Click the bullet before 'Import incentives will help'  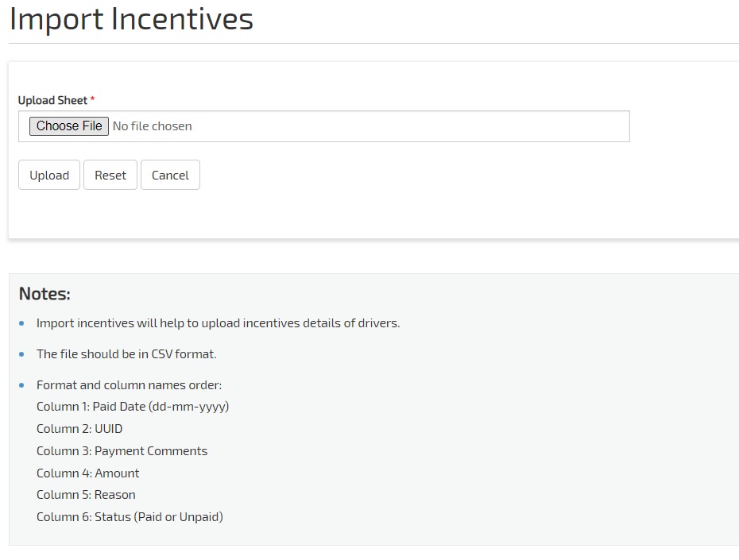tap(21, 323)
